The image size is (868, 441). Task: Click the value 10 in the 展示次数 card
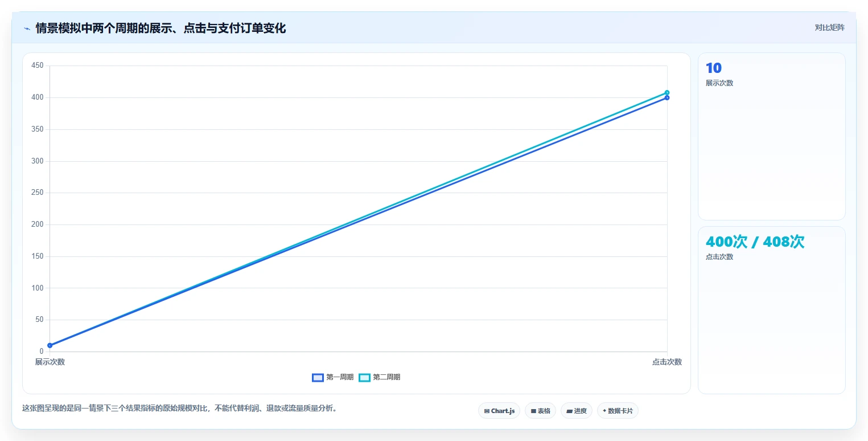tap(713, 68)
